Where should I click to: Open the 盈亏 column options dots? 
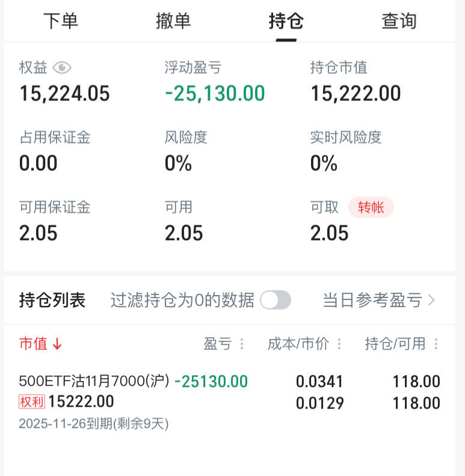coord(242,344)
